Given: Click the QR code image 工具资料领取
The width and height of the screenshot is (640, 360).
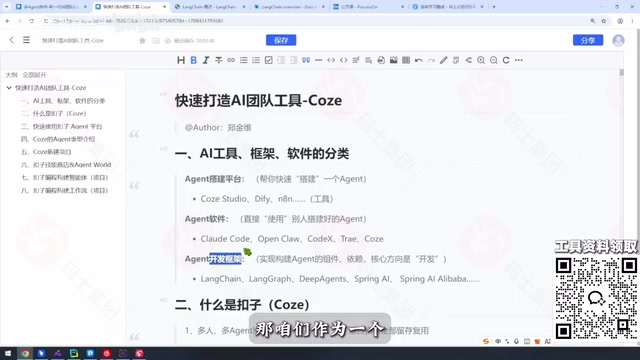Looking at the screenshot, I should point(596,298).
